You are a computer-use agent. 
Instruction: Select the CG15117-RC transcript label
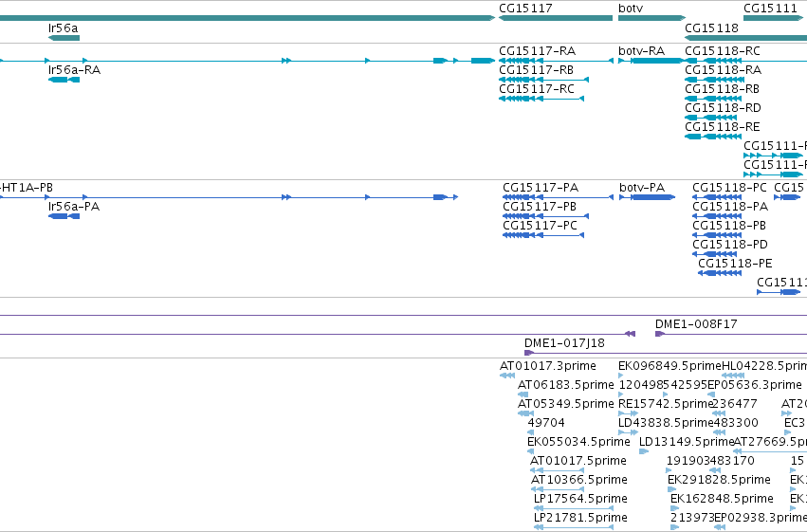(x=537, y=89)
